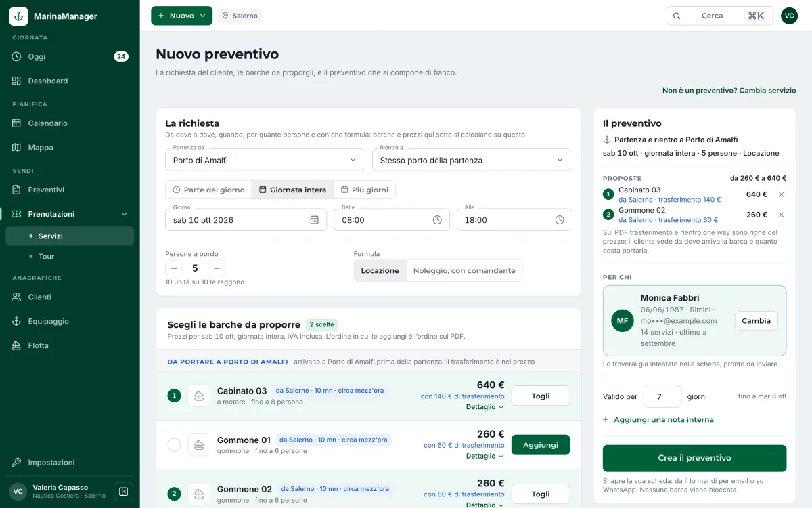Screen dimensions: 812x508
Task: Open the Nuovo dropdown button
Action: [x=181, y=16]
